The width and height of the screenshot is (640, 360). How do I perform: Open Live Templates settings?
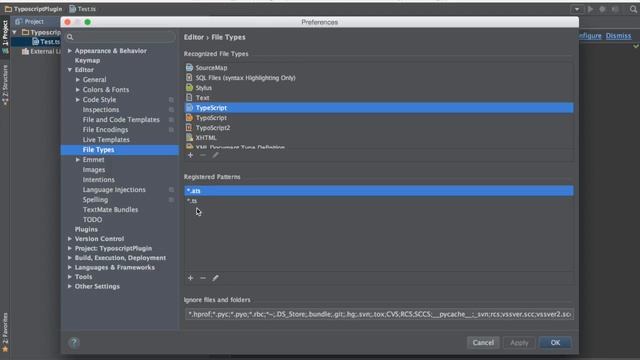coord(106,140)
